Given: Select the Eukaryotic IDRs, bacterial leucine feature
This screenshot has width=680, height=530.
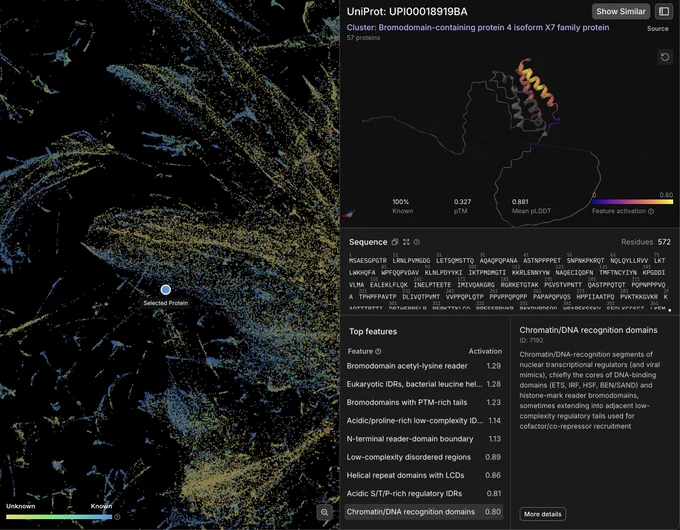Looking at the screenshot, I should pyautogui.click(x=424, y=384).
